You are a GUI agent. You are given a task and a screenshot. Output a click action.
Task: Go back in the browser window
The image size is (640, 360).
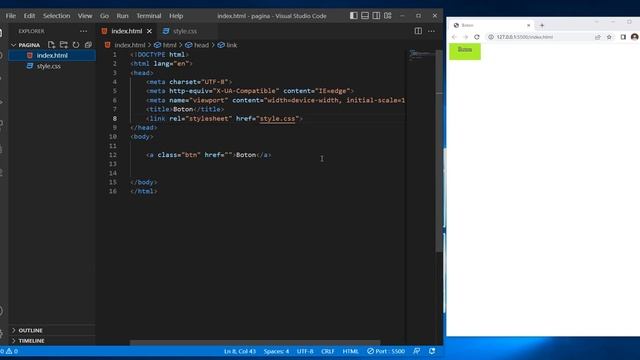454,37
